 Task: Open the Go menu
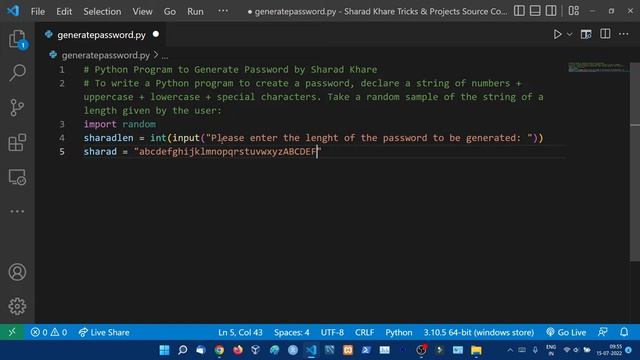pos(170,11)
